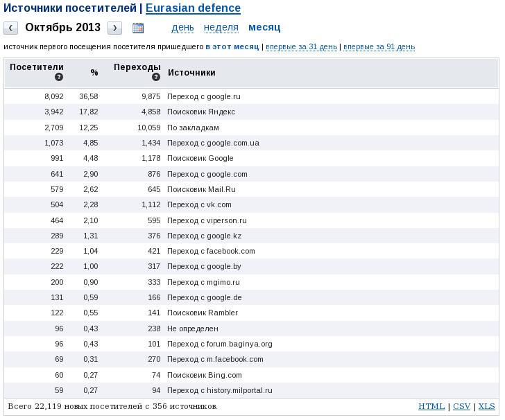Click percentage value 36,58

point(89,96)
